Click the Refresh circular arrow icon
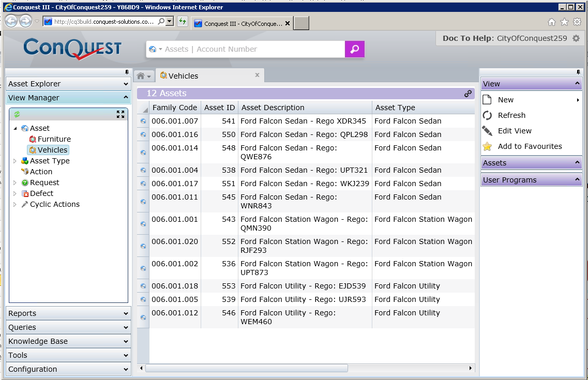 pos(487,115)
